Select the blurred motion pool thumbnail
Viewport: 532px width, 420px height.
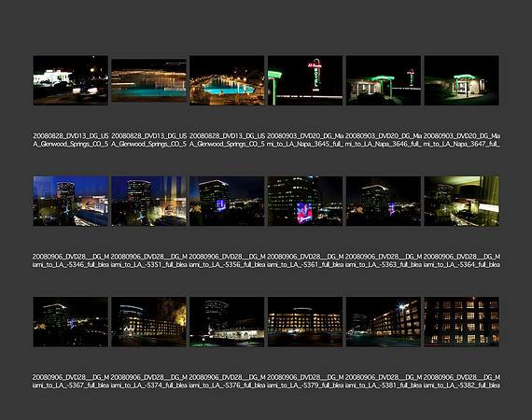149,80
